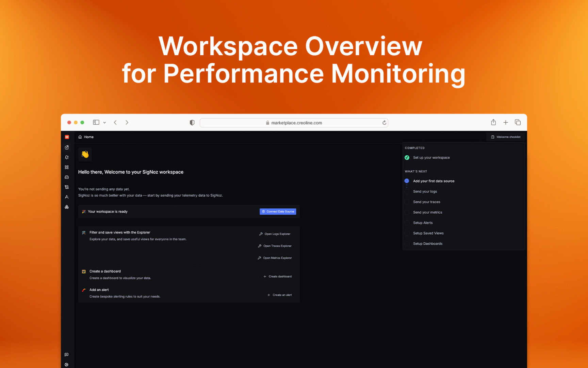Select the compass-shaped sidebar icon
Viewport: 588px width, 368px height.
tap(67, 197)
